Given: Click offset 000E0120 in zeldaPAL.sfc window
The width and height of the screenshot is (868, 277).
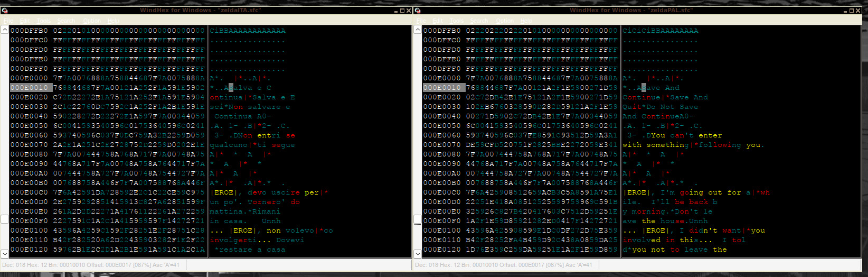Looking at the screenshot, I should click(442, 250).
